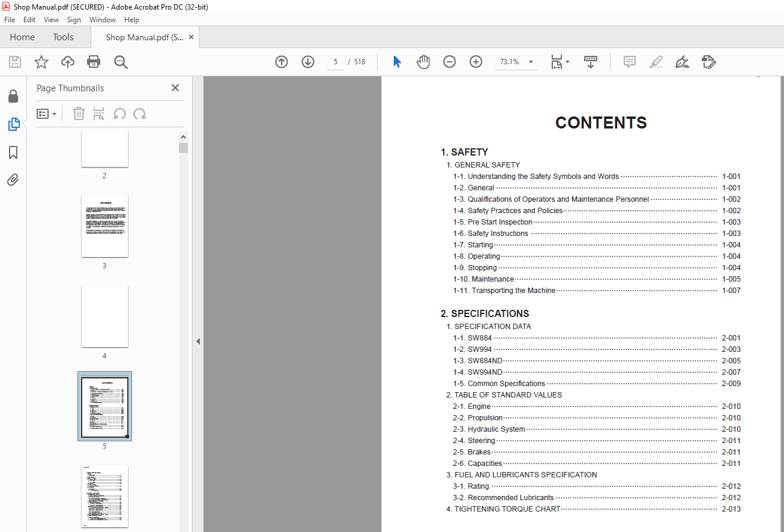Open the Attachments paperclip panel
The width and height of the screenshot is (784, 532).
(13, 180)
